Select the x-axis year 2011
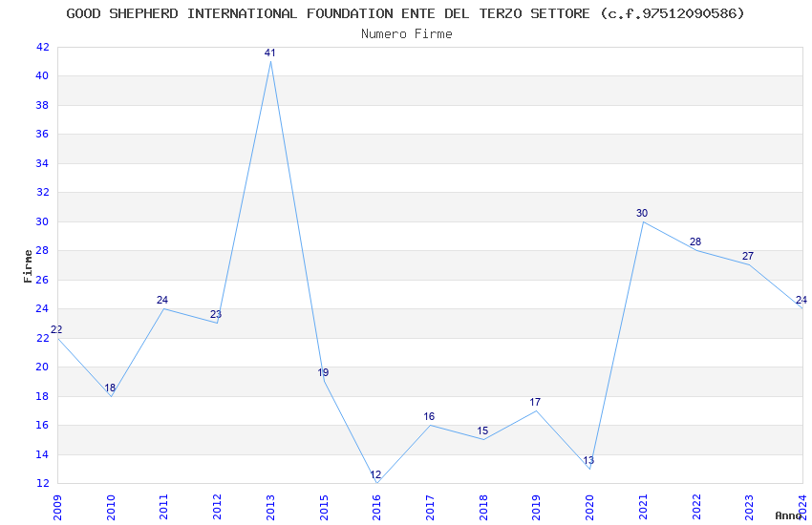The width and height of the screenshot is (812, 525). click(x=163, y=507)
